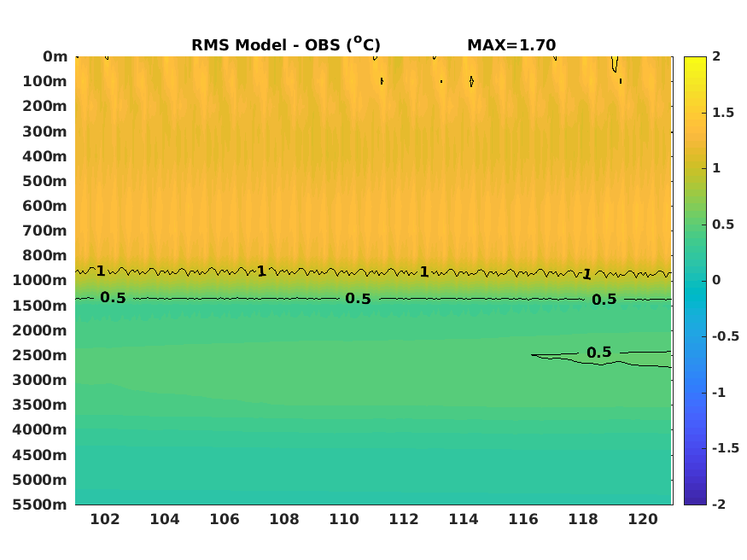The image size is (747, 560).
Task: Click the colorbar '-1' tick label
Action: click(719, 393)
